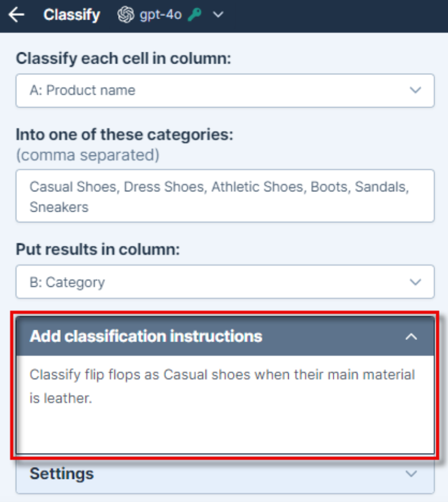Open the 'B: Category' results column dropdown
Viewport: 448px width, 502px height.
tap(225, 282)
